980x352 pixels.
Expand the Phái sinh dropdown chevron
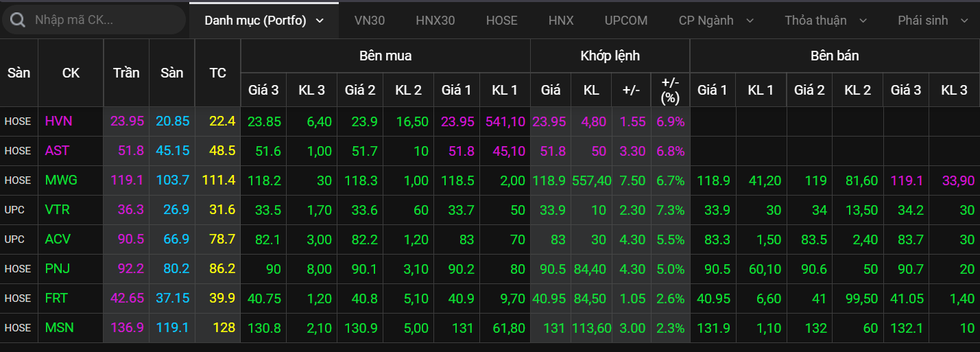pyautogui.click(x=964, y=21)
